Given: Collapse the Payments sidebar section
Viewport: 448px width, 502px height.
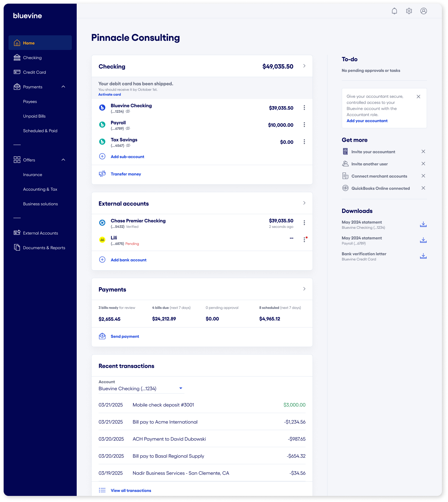Looking at the screenshot, I should [x=63, y=87].
